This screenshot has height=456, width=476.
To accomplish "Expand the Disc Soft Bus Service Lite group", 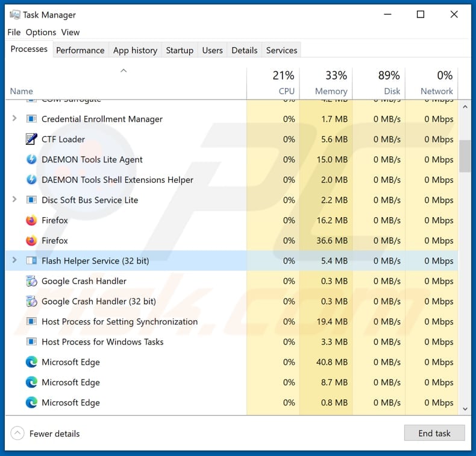I will [x=14, y=200].
